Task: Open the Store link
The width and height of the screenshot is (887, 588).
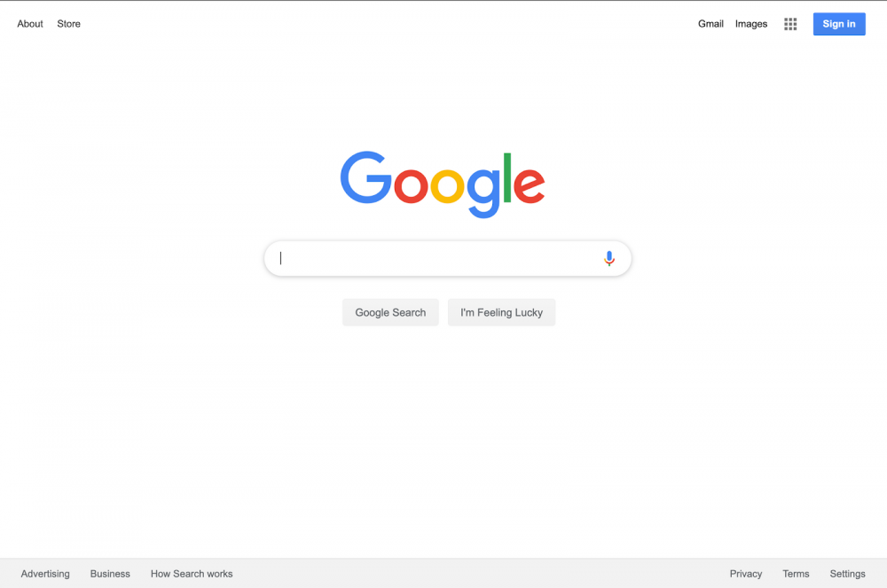Action: click(x=68, y=24)
